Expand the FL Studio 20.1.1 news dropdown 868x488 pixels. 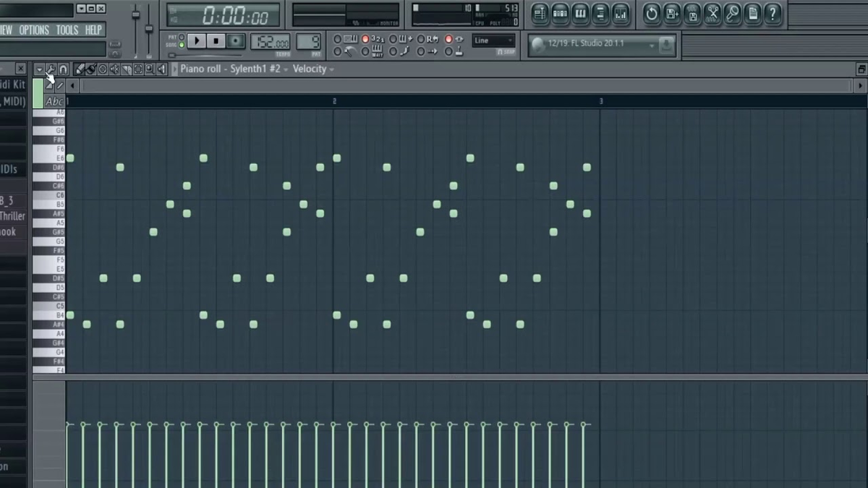(x=651, y=45)
